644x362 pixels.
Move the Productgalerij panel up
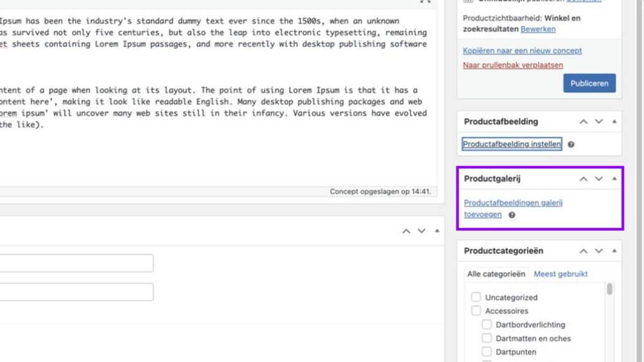[583, 179]
